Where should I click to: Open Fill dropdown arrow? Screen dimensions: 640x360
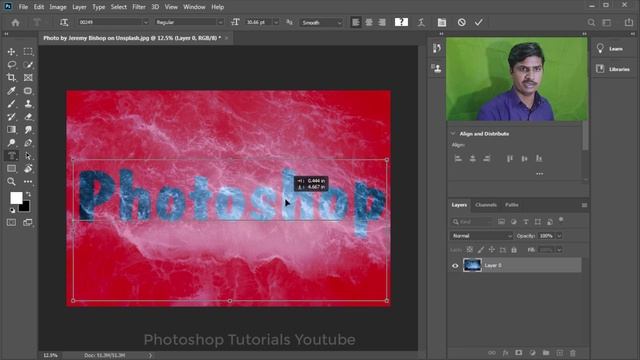pos(559,250)
